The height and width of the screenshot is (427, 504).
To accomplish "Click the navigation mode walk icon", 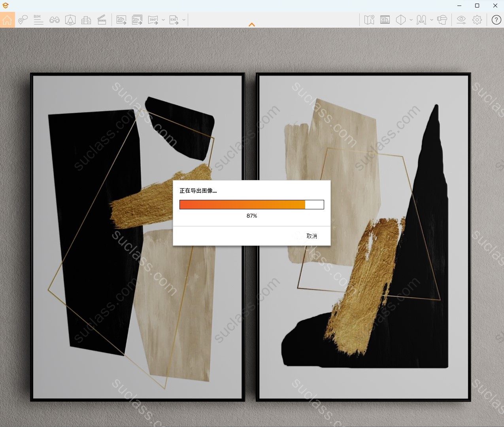I will point(421,20).
